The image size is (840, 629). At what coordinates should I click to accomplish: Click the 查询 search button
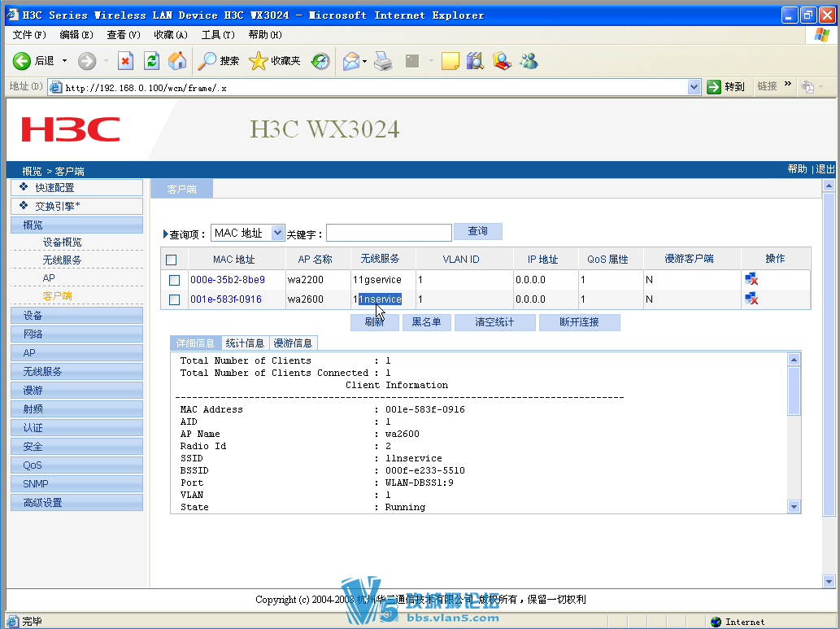[478, 231]
